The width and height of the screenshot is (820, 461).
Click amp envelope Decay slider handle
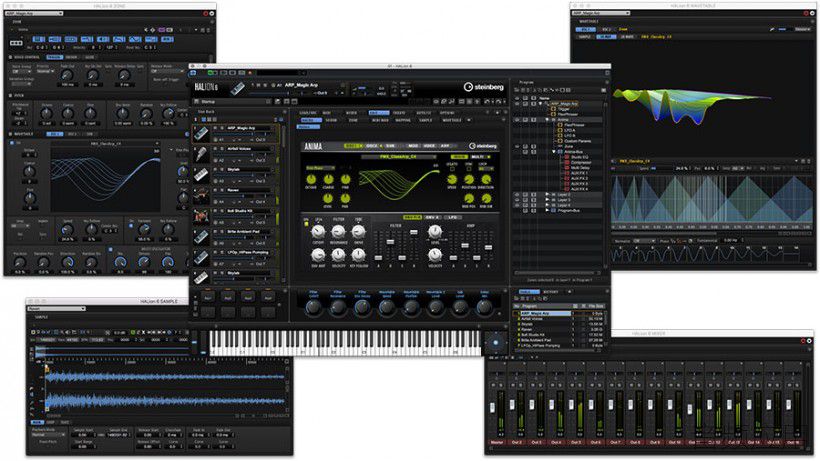pyautogui.click(x=465, y=245)
